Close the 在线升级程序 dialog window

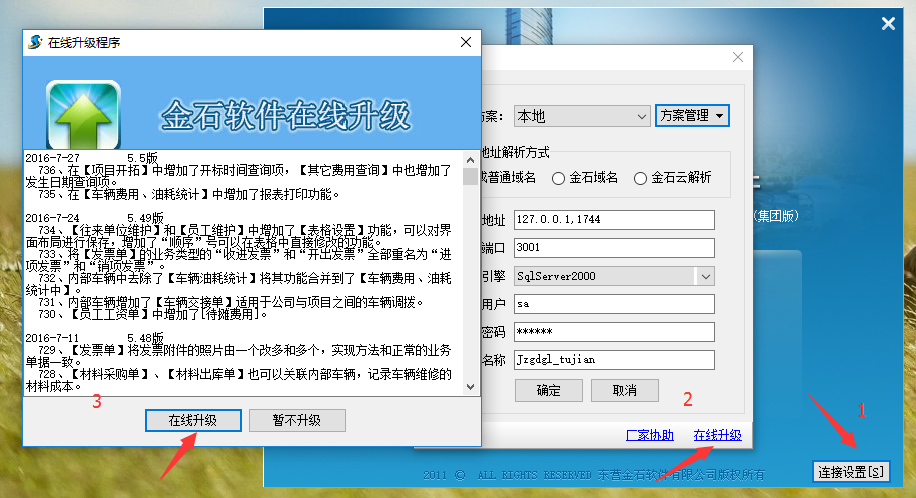pyautogui.click(x=465, y=42)
